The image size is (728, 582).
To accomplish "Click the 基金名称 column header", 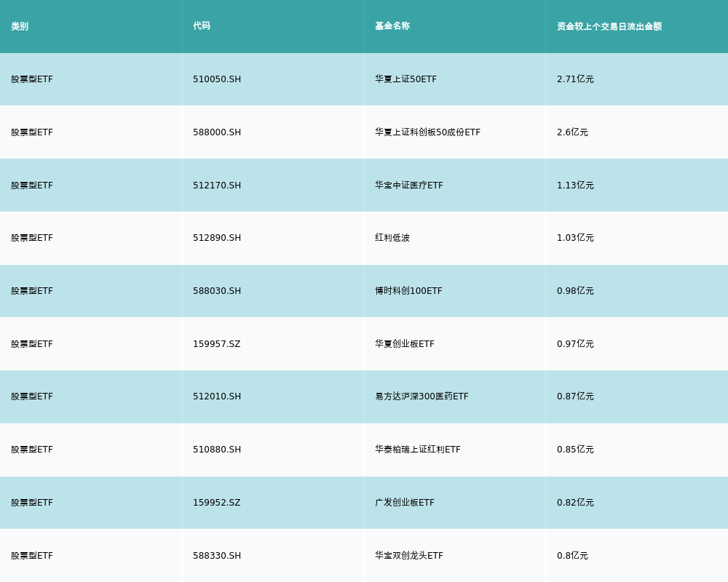I will 392,26.
